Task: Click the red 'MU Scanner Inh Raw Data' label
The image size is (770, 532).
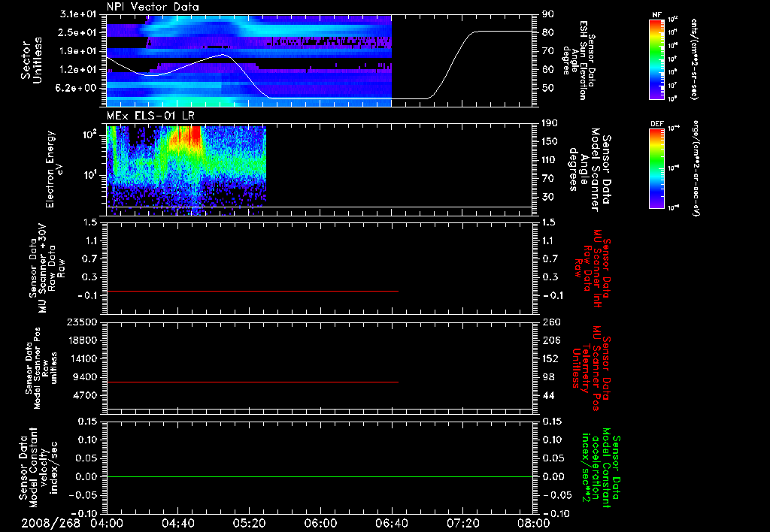Action: pyautogui.click(x=593, y=268)
